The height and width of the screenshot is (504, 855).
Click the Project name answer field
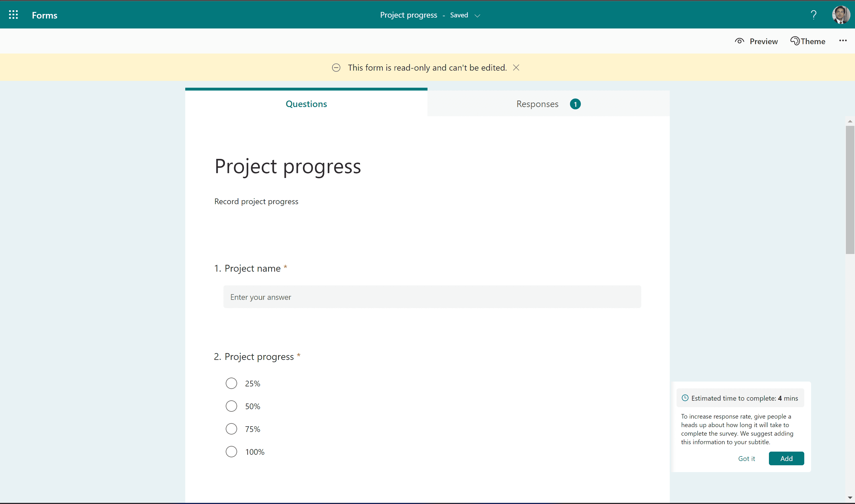432,297
